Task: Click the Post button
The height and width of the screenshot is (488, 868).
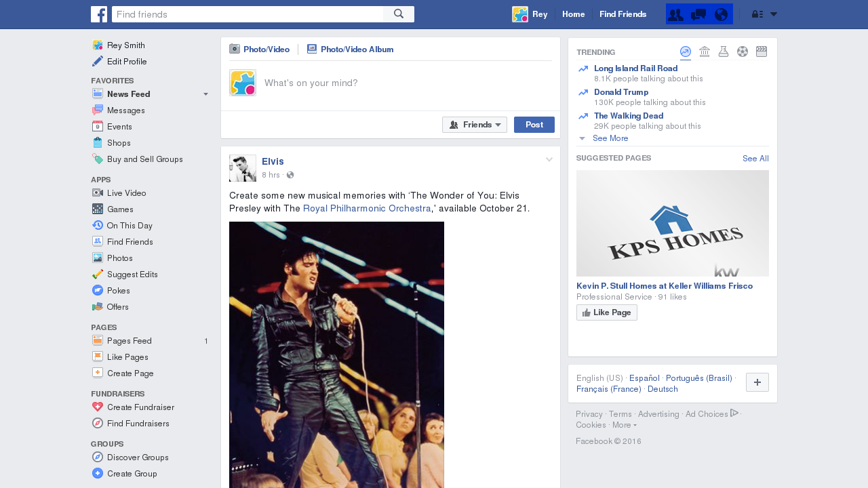Action: coord(534,125)
